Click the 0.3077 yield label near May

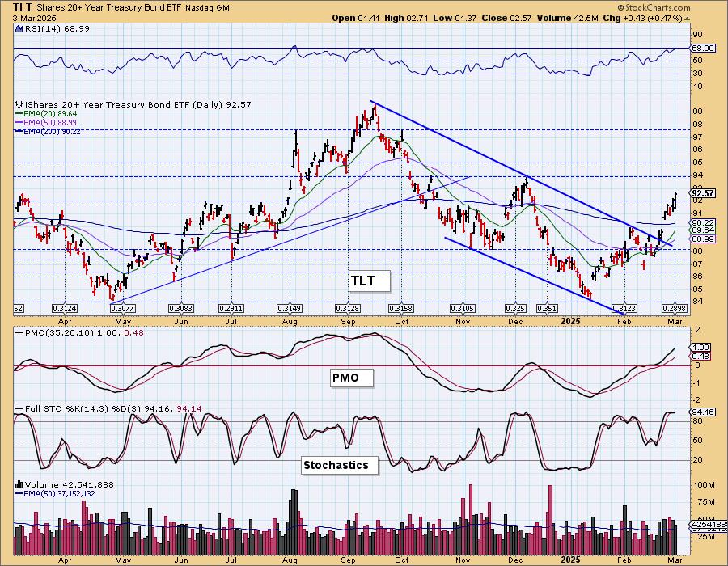[123, 309]
